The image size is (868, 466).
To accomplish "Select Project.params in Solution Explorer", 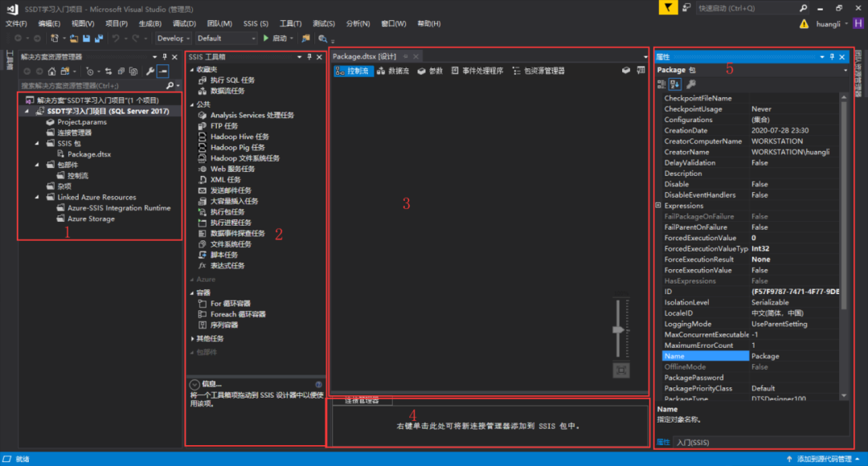I will 82,122.
